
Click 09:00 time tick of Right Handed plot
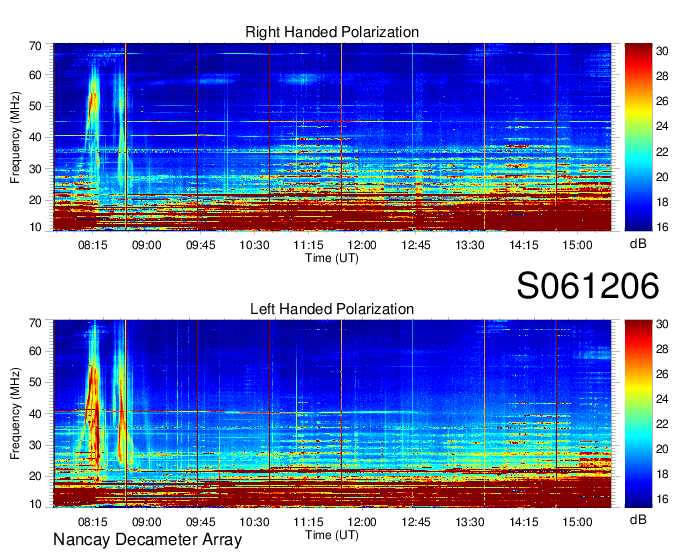147,245
